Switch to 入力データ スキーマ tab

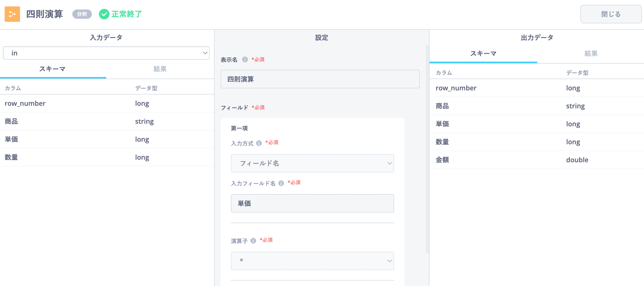pos(53,69)
